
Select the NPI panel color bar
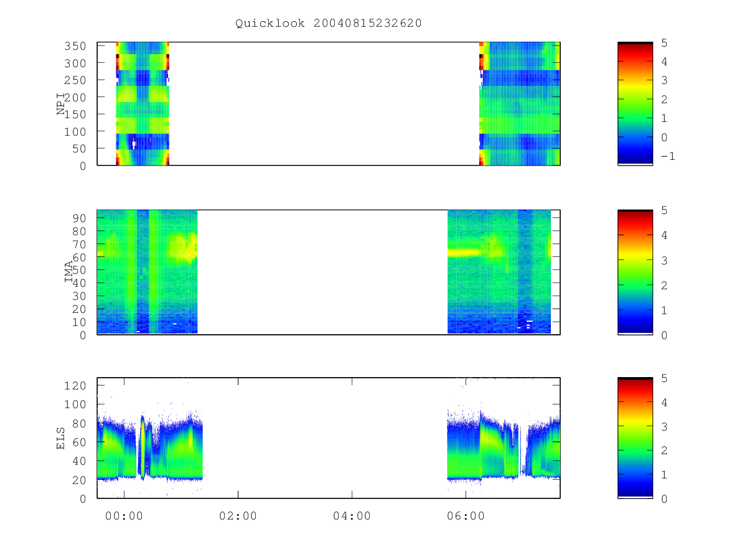[635, 104]
